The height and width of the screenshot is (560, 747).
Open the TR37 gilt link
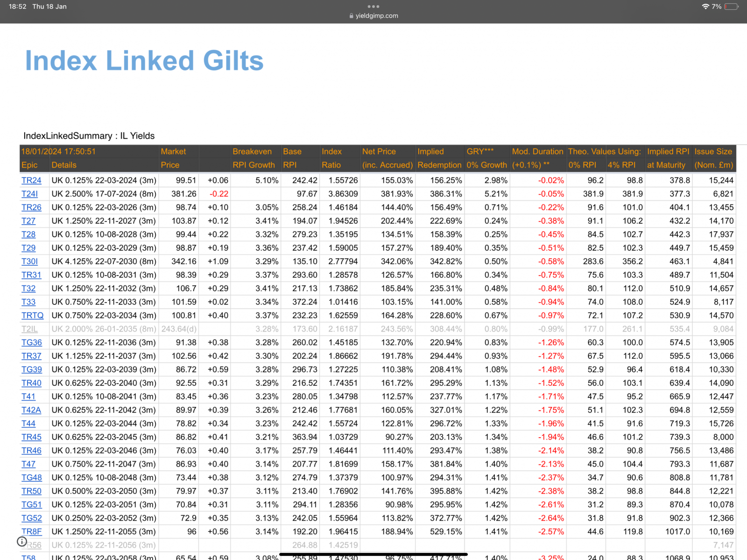pyautogui.click(x=31, y=356)
